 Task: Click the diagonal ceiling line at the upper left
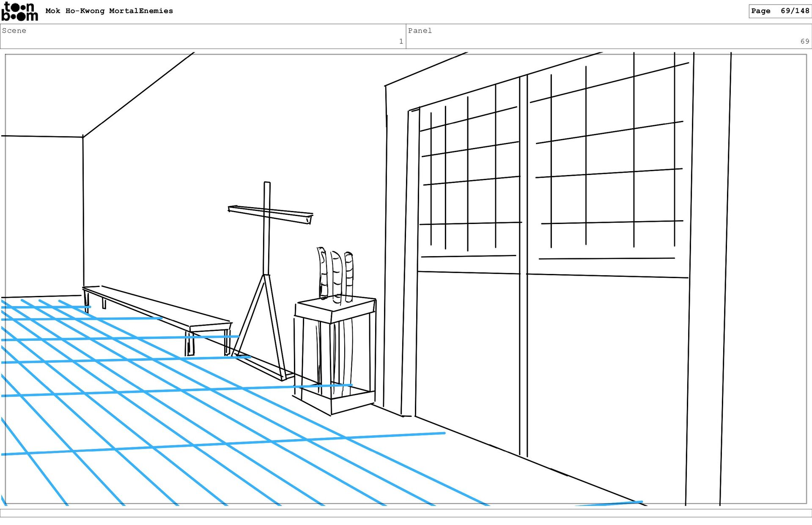(x=138, y=95)
